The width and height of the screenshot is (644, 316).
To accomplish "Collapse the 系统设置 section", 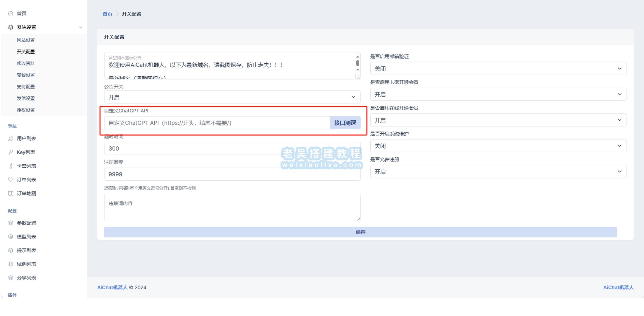I will coord(80,27).
